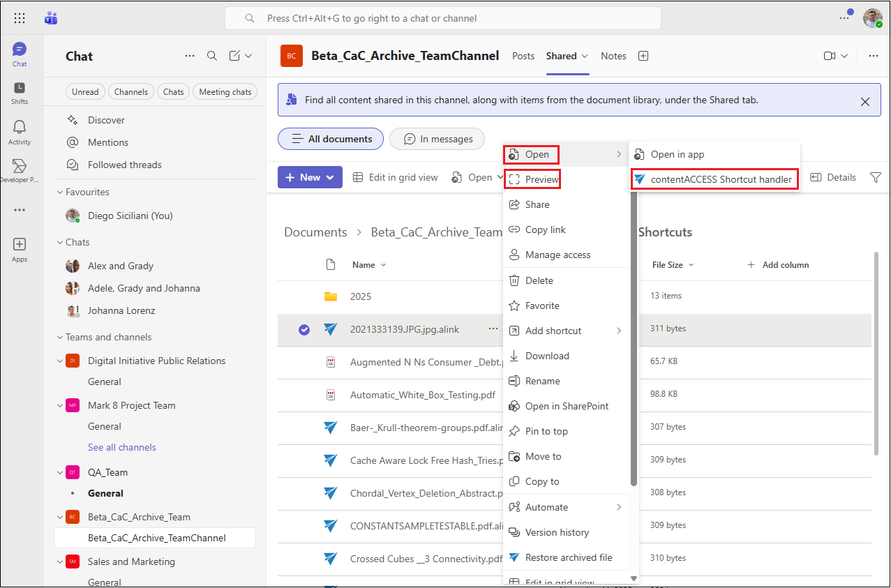Open the Shifts app in sidebar
891x588 pixels.
[x=20, y=93]
